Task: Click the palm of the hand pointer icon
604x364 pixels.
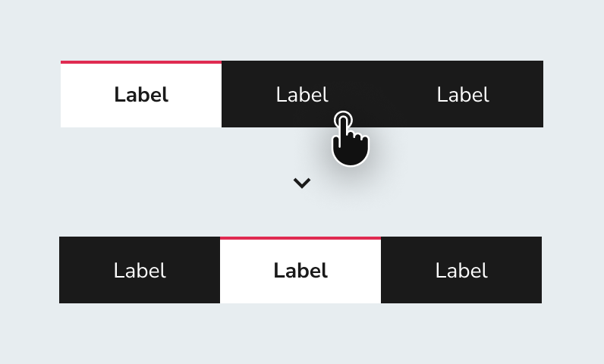Action: (351, 151)
